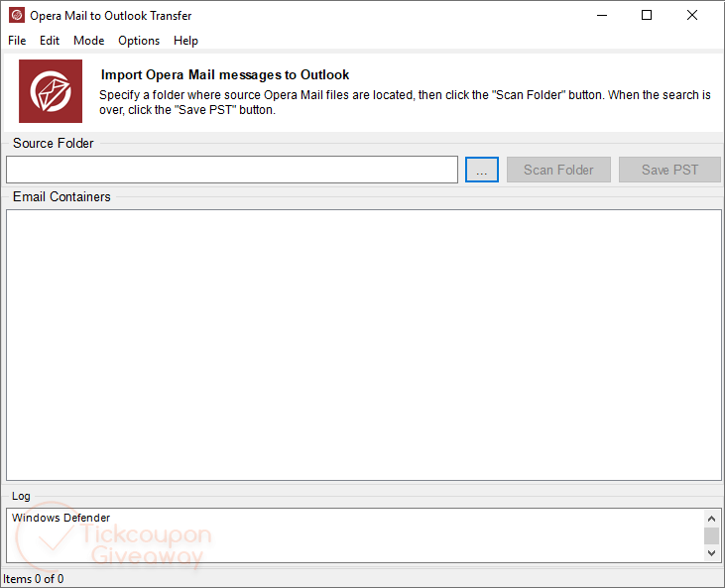Viewport: 725px width, 588px height.
Task: Click the Save PST button
Action: (669, 170)
